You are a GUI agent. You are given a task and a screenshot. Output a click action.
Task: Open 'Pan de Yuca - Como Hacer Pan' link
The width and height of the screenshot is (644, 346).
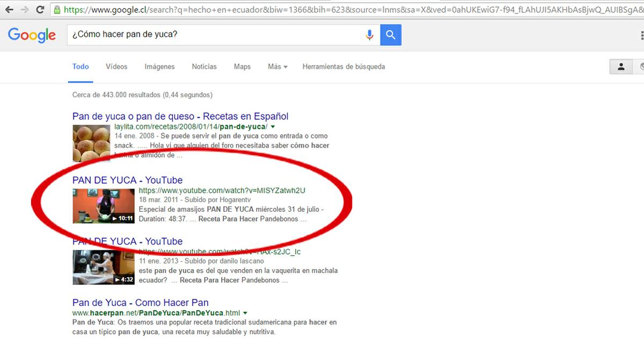[x=141, y=302]
